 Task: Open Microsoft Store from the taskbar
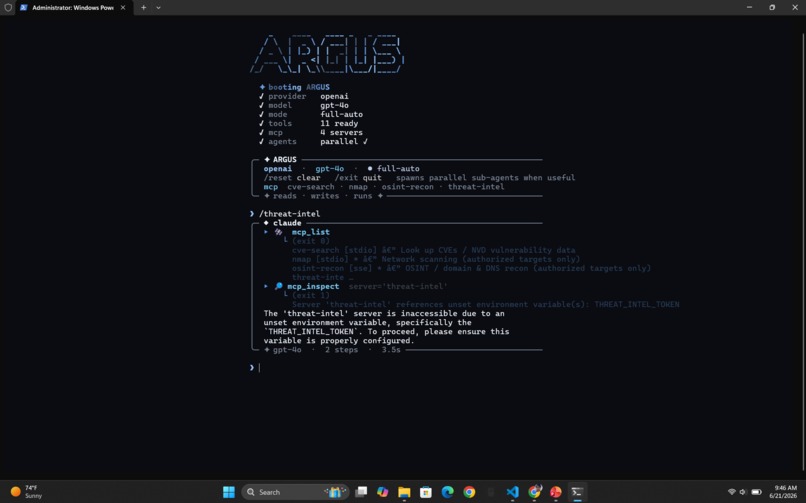[x=426, y=492]
